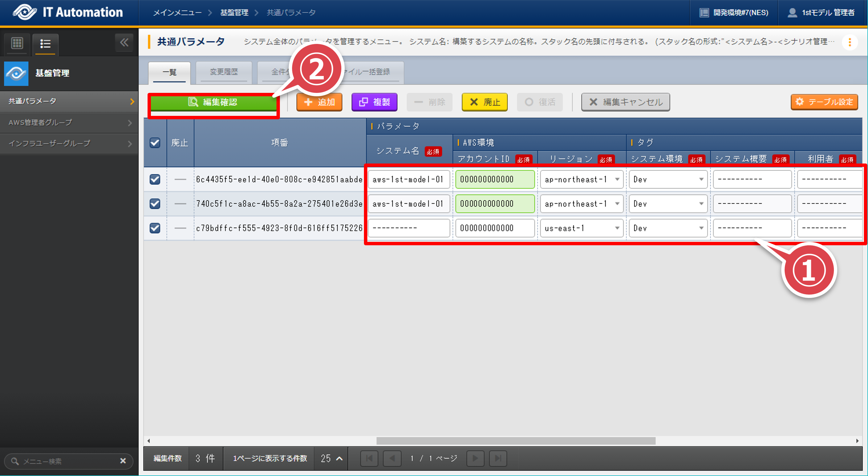Click 編集キャンセル button
Image resolution: width=868 pixels, height=476 pixels.
pyautogui.click(x=625, y=102)
